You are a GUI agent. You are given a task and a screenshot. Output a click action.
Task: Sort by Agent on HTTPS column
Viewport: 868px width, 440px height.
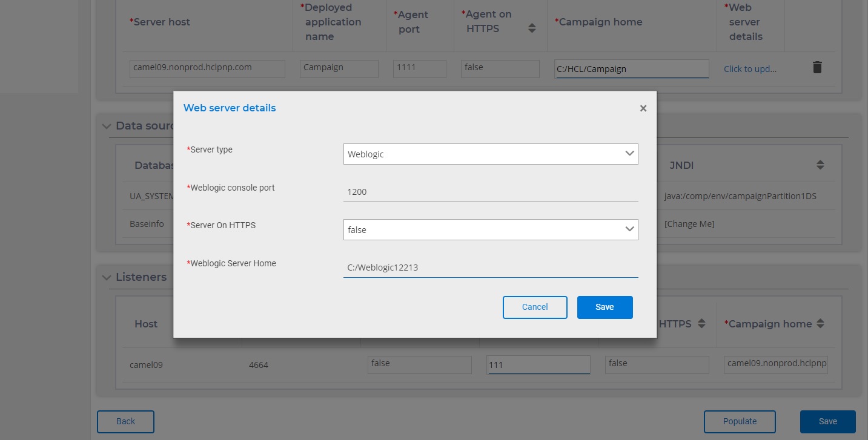click(532, 28)
